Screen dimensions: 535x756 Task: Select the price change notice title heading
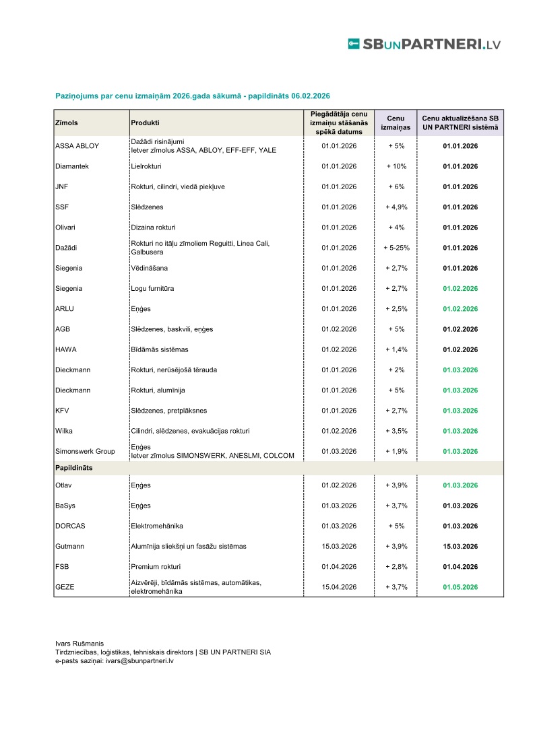tap(192, 96)
